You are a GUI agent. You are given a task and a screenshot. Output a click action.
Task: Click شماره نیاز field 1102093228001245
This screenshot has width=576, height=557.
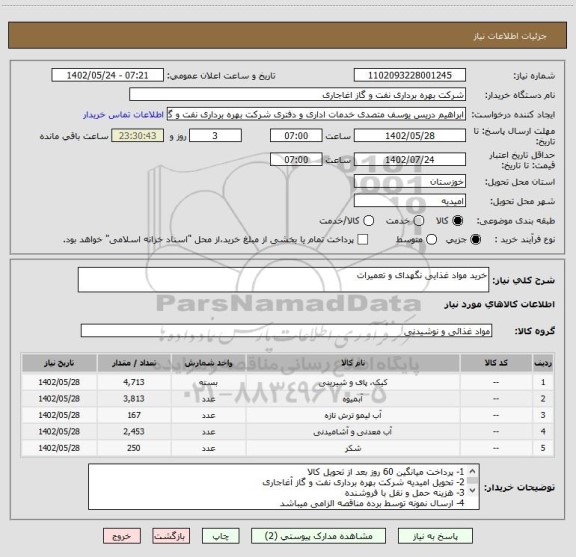coord(410,75)
